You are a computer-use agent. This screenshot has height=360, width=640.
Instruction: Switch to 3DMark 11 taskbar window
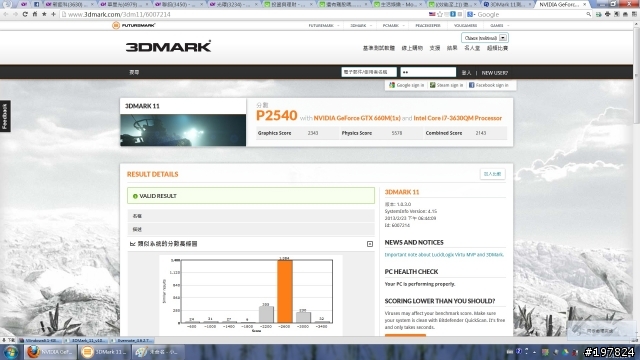click(x=104, y=352)
